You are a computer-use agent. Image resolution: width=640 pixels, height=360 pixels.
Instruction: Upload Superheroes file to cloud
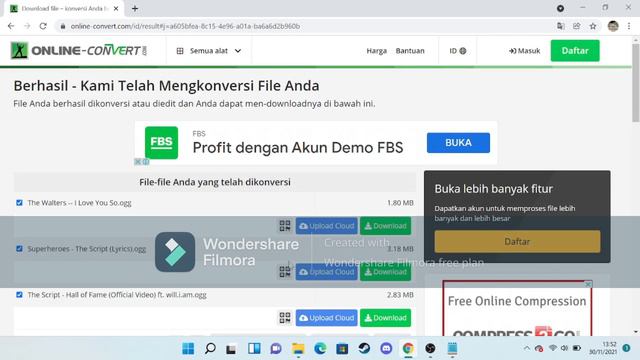click(x=327, y=272)
